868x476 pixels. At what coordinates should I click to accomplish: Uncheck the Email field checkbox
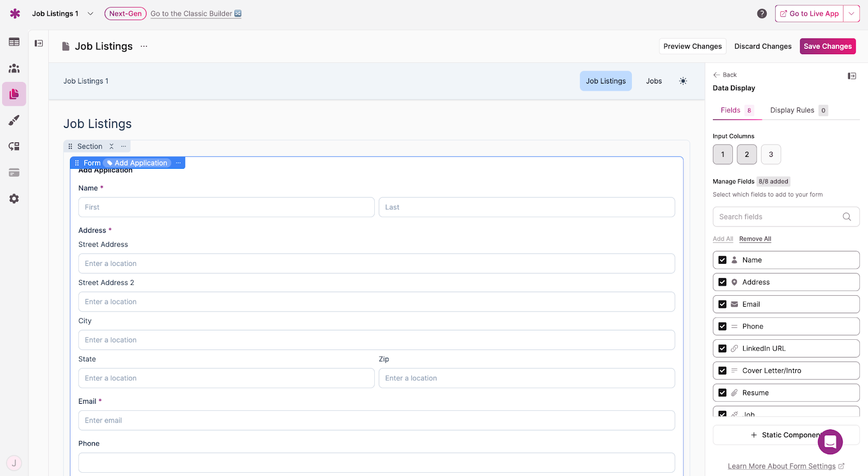click(722, 304)
